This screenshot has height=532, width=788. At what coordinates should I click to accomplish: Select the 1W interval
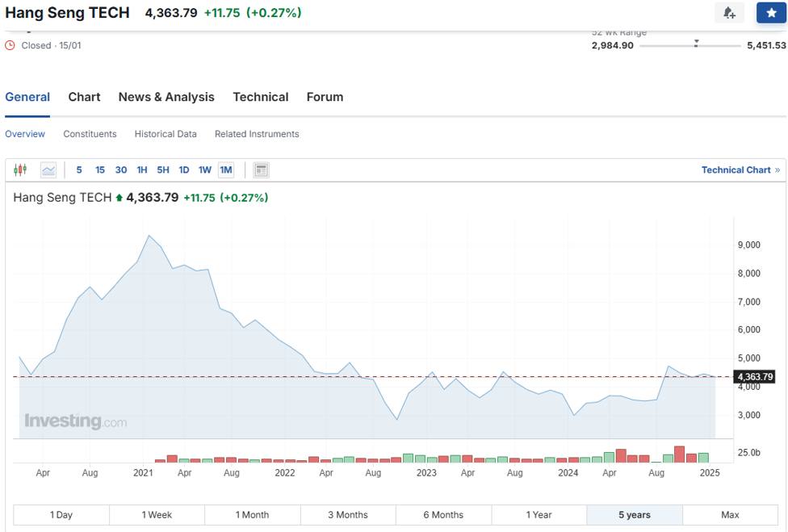click(205, 170)
